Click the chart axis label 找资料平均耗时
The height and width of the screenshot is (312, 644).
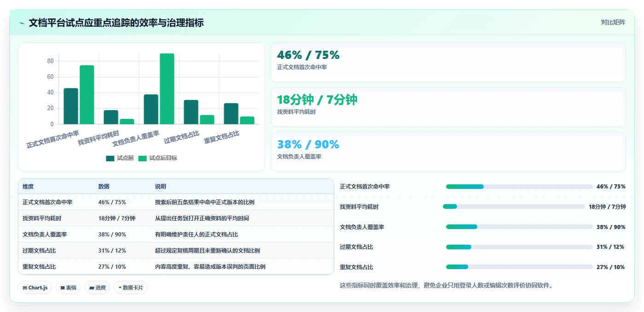coord(99,138)
